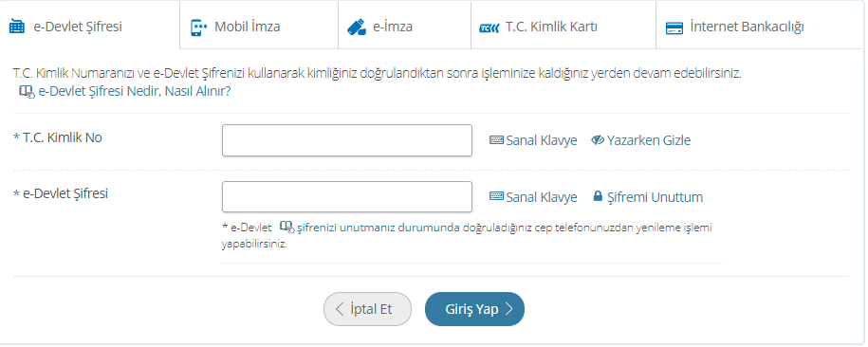Click the lock icon next to Şifremi Unuttum
Screen dimensions: 868x347
pyautogui.click(x=598, y=196)
